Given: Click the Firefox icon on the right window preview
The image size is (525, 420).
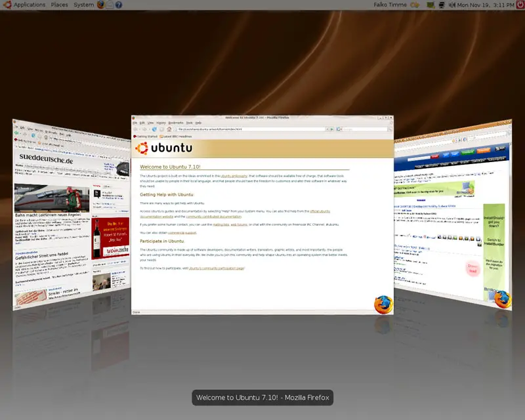Looking at the screenshot, I should tap(503, 299).
